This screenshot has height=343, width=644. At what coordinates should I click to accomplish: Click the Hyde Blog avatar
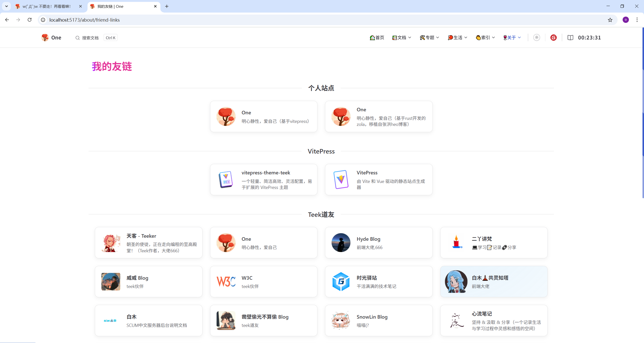click(x=341, y=243)
